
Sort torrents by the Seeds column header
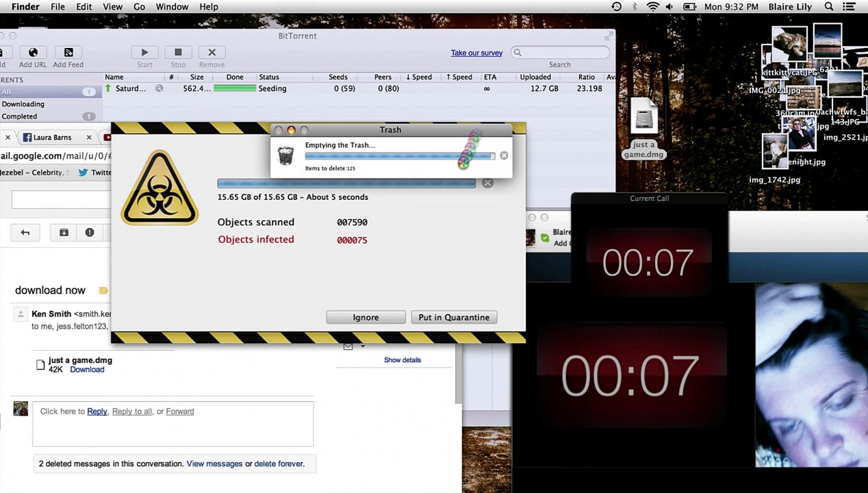coord(338,77)
